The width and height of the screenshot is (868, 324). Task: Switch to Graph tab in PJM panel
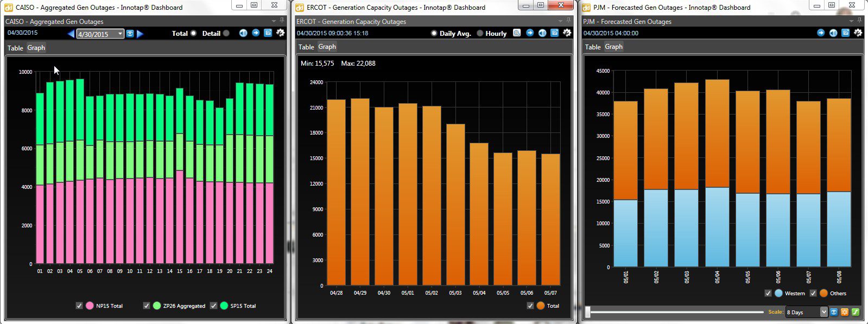click(614, 47)
